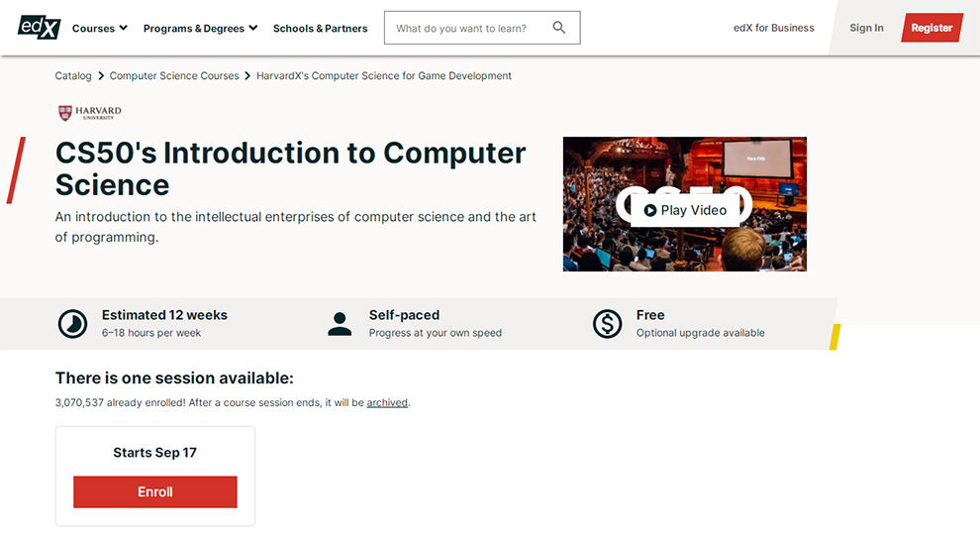Click the '3,070,537 already enrolled!' text

pos(120,402)
